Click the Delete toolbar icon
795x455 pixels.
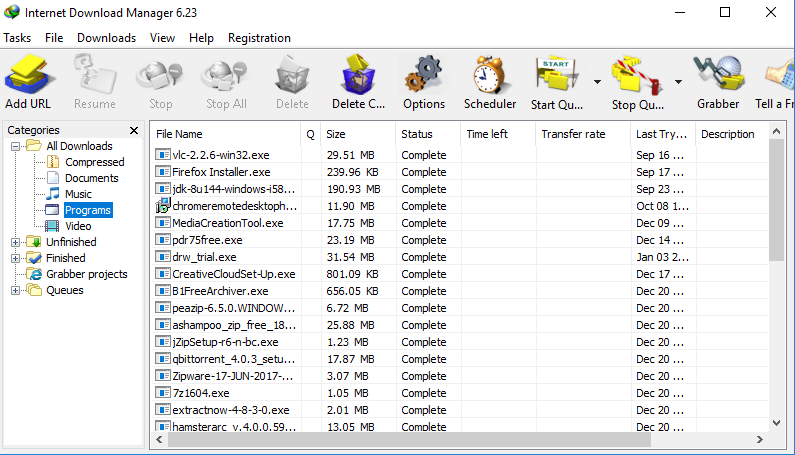pos(292,76)
